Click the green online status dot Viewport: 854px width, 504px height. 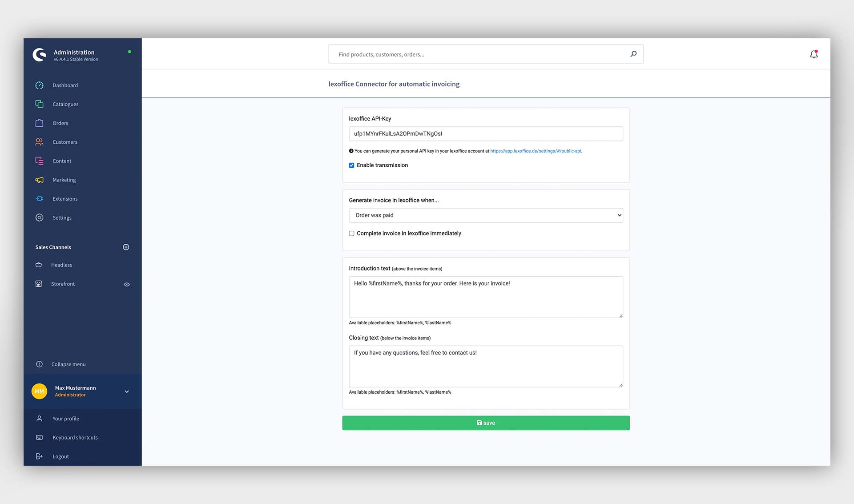(129, 52)
